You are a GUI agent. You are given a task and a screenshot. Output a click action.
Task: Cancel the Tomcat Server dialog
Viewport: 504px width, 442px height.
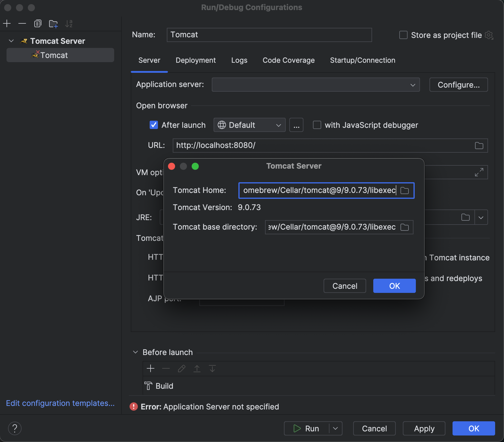point(345,286)
